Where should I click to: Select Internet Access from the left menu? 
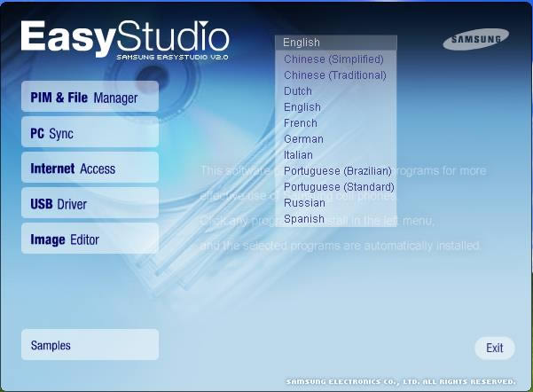click(x=90, y=168)
